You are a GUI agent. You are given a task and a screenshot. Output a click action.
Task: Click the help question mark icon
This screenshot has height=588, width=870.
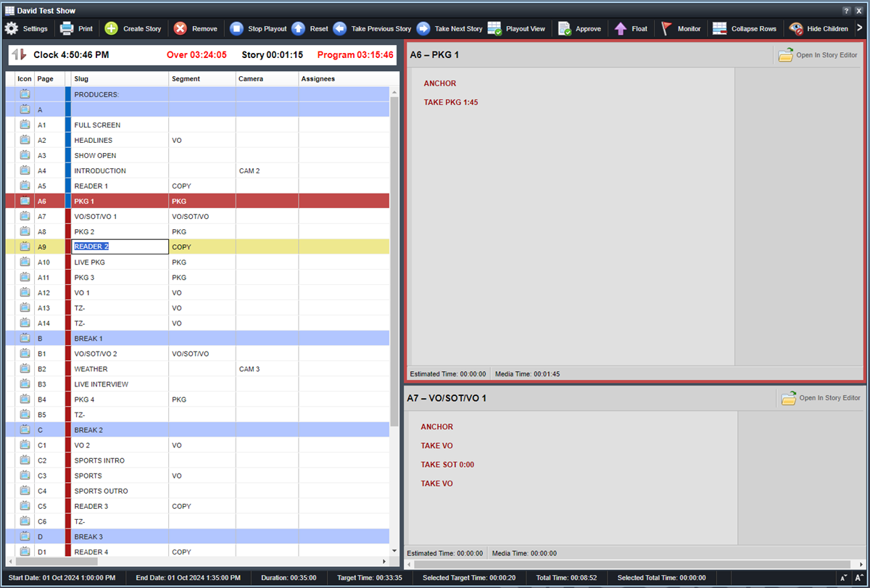click(x=846, y=10)
